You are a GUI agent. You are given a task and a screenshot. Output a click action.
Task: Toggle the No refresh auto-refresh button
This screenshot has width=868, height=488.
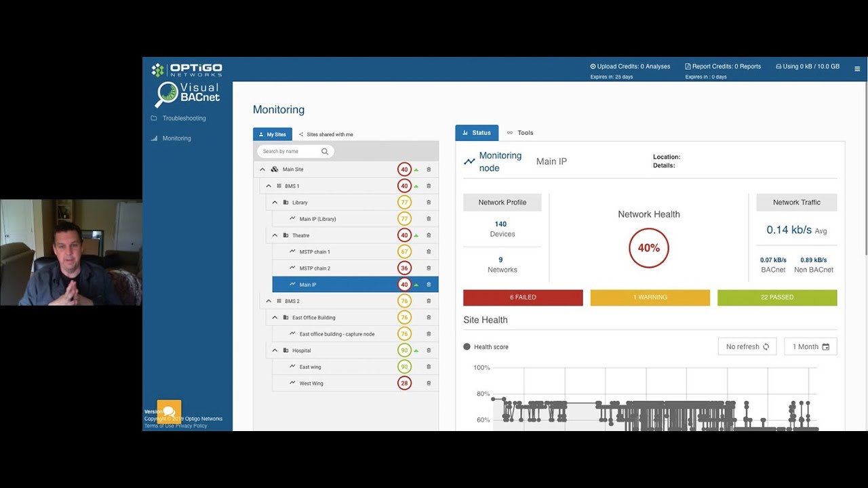[747, 347]
